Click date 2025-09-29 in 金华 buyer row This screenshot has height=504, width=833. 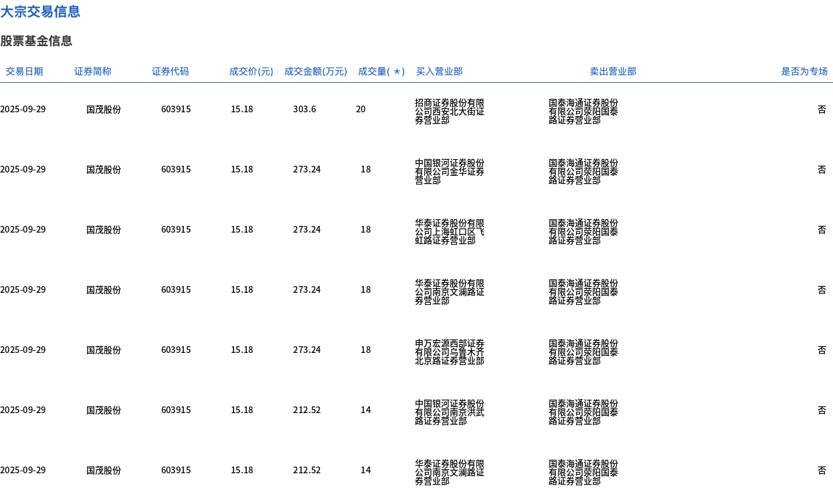(x=23, y=169)
